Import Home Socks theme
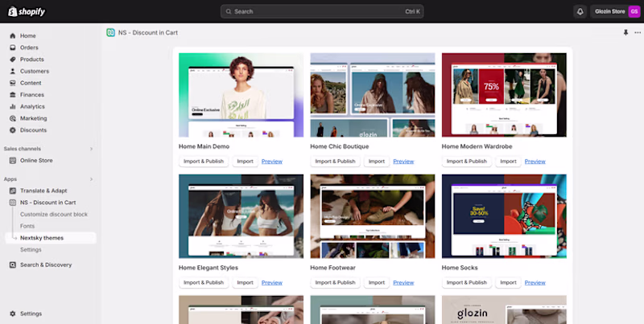Screen dimensions: 644x324 [508, 282]
